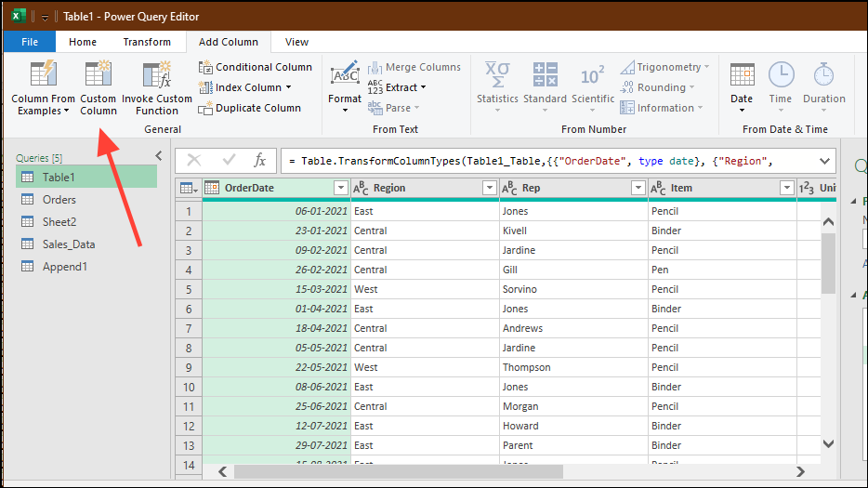Image resolution: width=868 pixels, height=488 pixels.
Task: Open Quick Access Toolbar customize dropdown
Action: [x=45, y=17]
